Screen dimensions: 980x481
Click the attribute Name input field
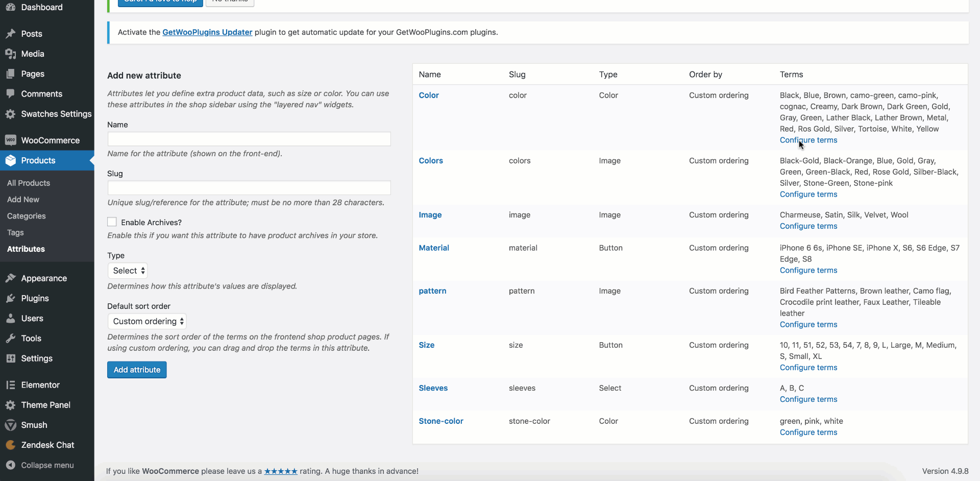(249, 139)
